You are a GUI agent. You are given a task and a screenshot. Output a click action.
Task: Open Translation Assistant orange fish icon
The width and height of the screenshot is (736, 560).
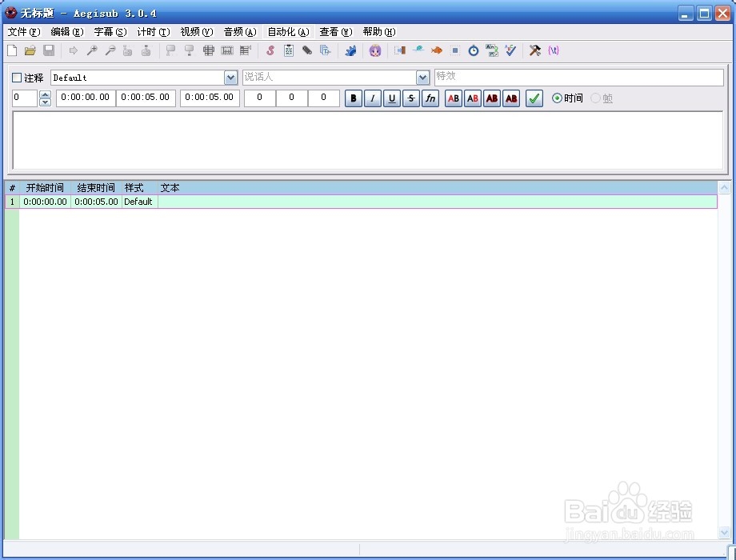coord(437,50)
